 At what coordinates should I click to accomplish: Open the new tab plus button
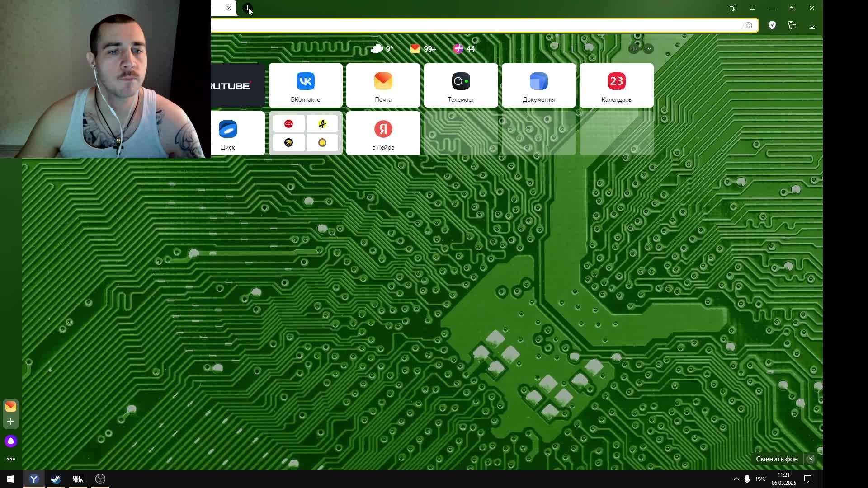[x=247, y=8]
